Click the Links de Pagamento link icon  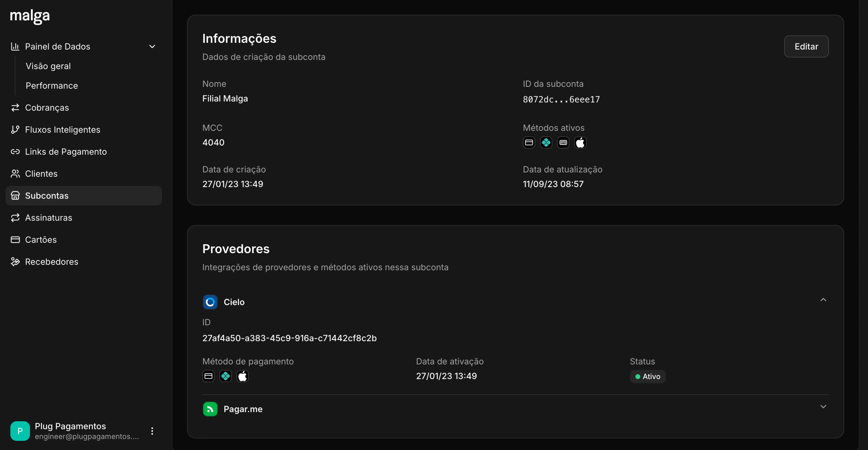click(x=15, y=152)
